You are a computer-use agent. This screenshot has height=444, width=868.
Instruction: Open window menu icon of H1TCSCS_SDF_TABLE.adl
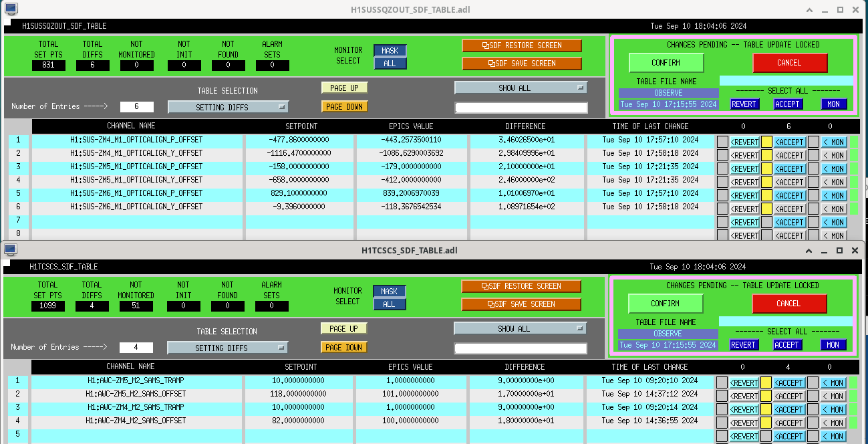(11, 249)
